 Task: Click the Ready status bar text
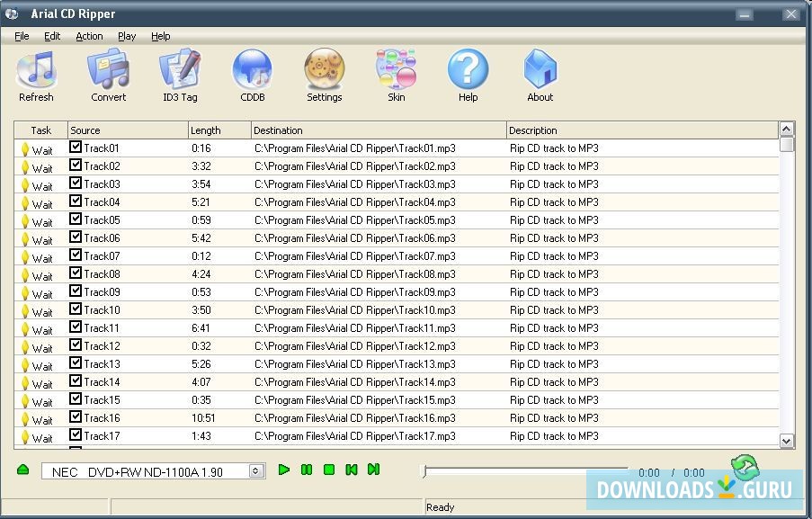pyautogui.click(x=441, y=507)
